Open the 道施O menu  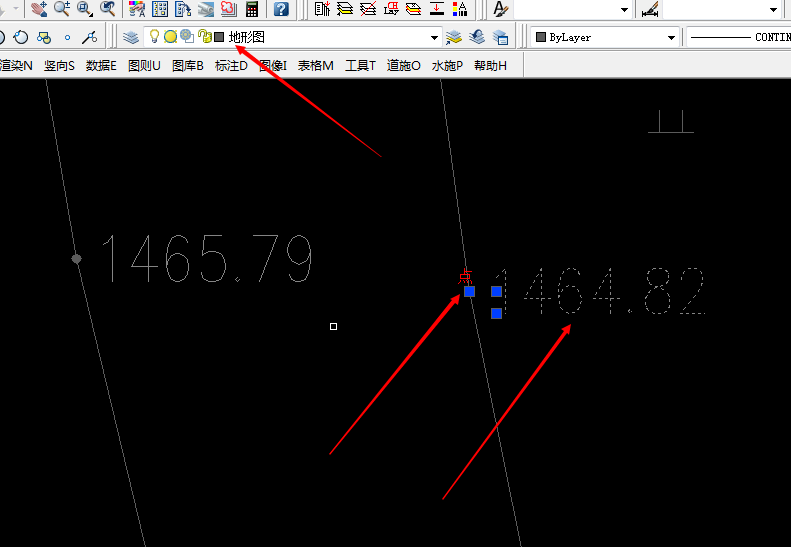(404, 66)
